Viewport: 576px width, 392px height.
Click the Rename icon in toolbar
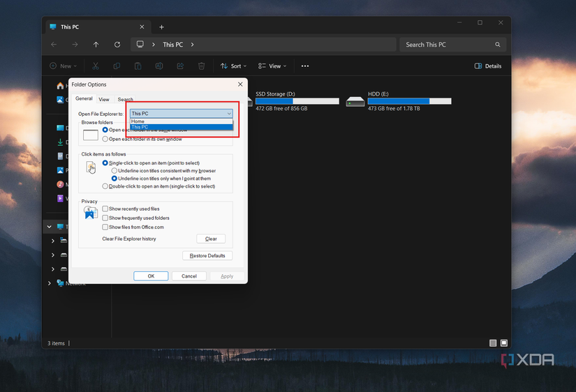pyautogui.click(x=159, y=66)
